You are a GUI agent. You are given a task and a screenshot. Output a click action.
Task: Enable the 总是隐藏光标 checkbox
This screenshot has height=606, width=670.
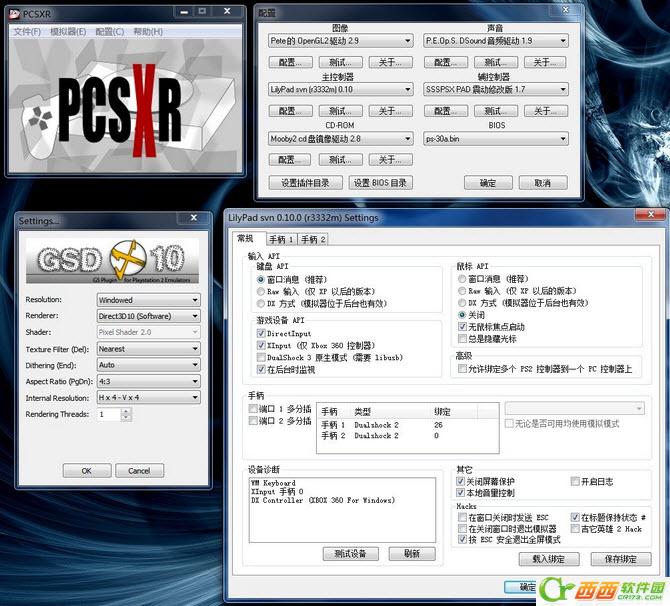click(x=462, y=338)
